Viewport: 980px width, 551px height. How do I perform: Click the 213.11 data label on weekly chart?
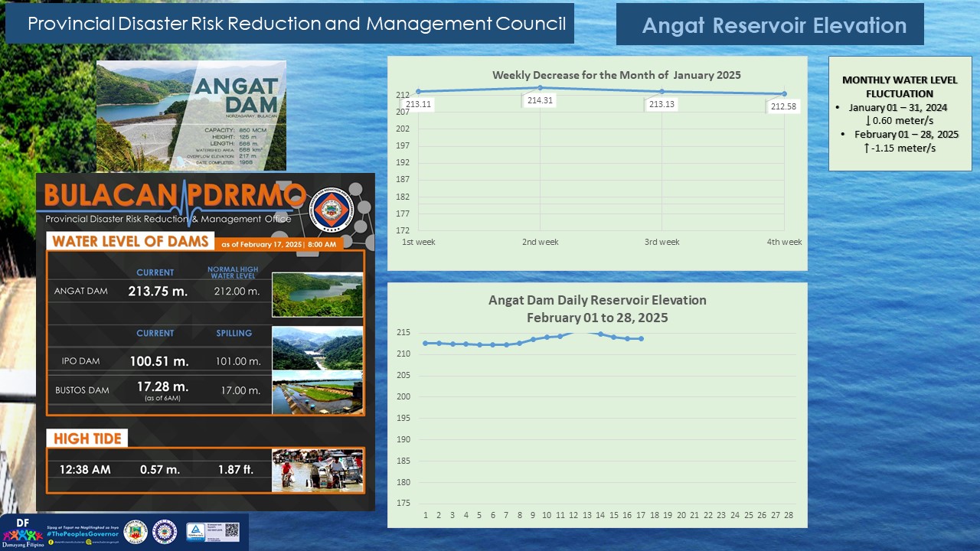click(419, 104)
